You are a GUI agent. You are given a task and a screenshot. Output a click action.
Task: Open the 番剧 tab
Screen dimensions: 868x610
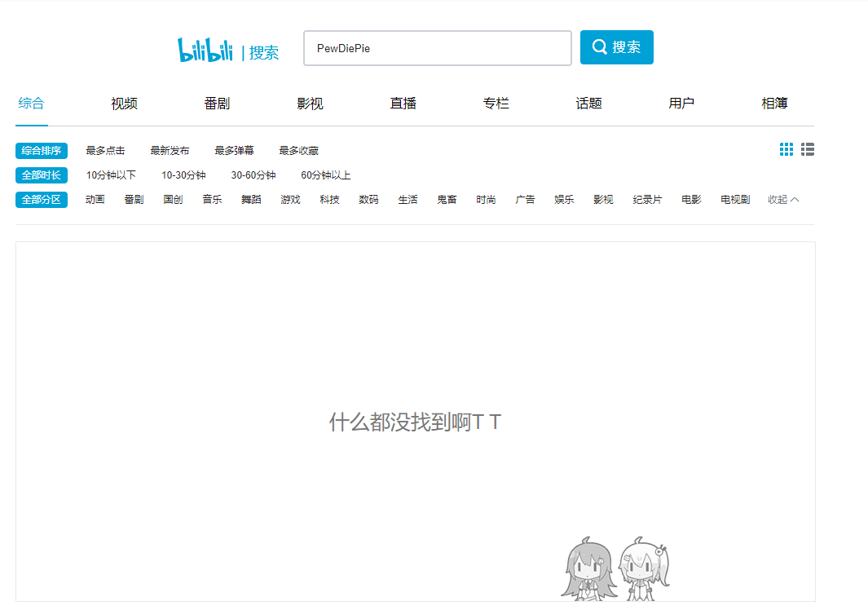coord(217,103)
